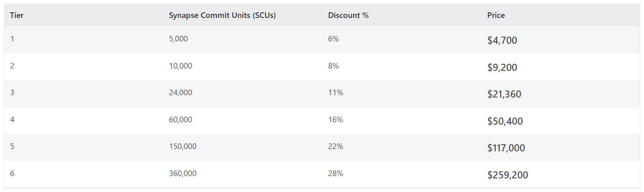644x192 pixels.
Task: Click the 150,000 SCUs cell
Action: (183, 146)
